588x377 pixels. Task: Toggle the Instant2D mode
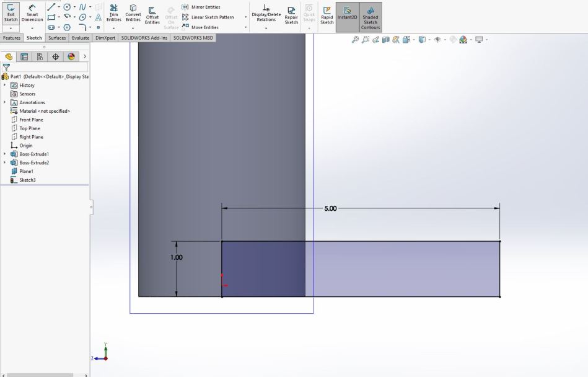point(347,14)
